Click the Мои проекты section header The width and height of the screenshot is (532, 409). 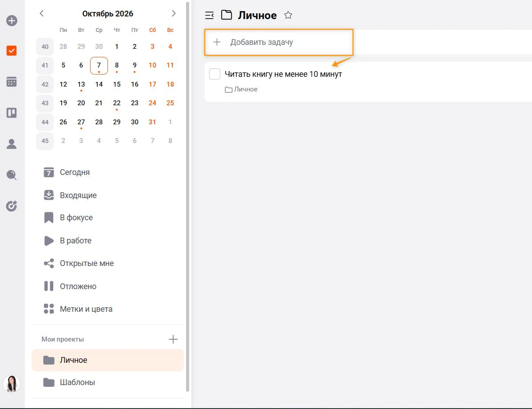click(63, 339)
